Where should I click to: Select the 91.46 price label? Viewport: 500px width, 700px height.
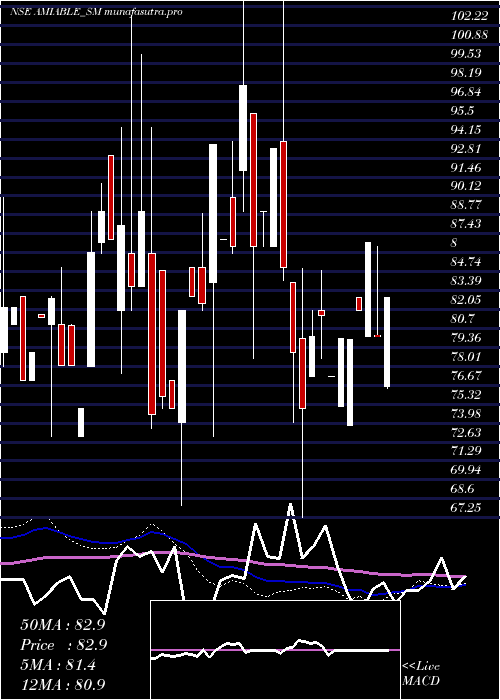tap(466, 167)
